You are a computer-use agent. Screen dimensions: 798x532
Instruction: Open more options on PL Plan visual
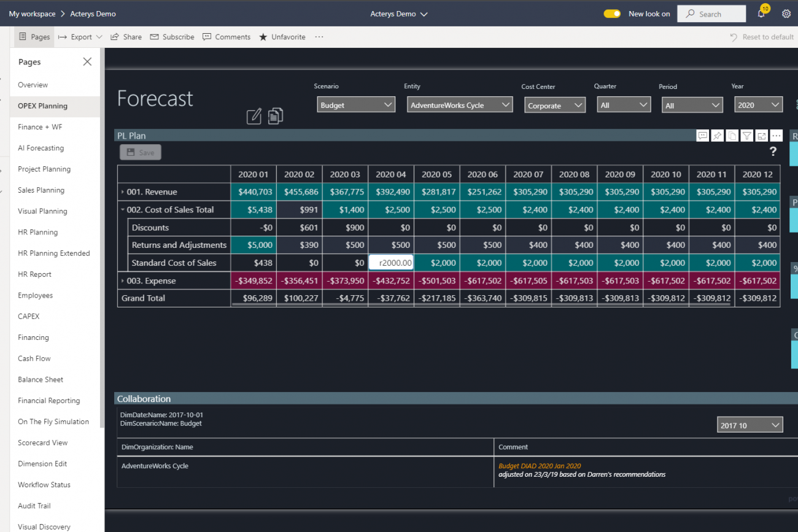(x=777, y=136)
